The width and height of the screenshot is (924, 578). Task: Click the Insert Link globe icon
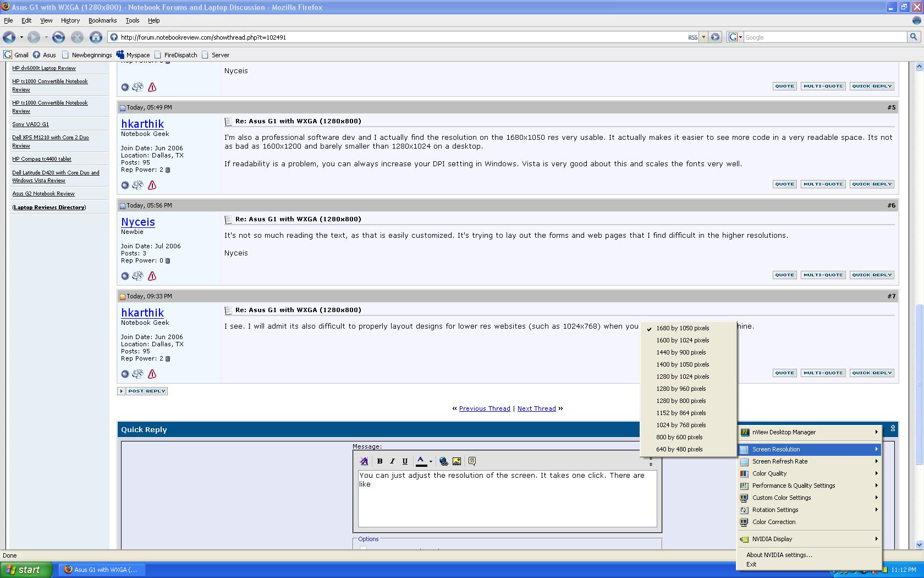tap(444, 461)
